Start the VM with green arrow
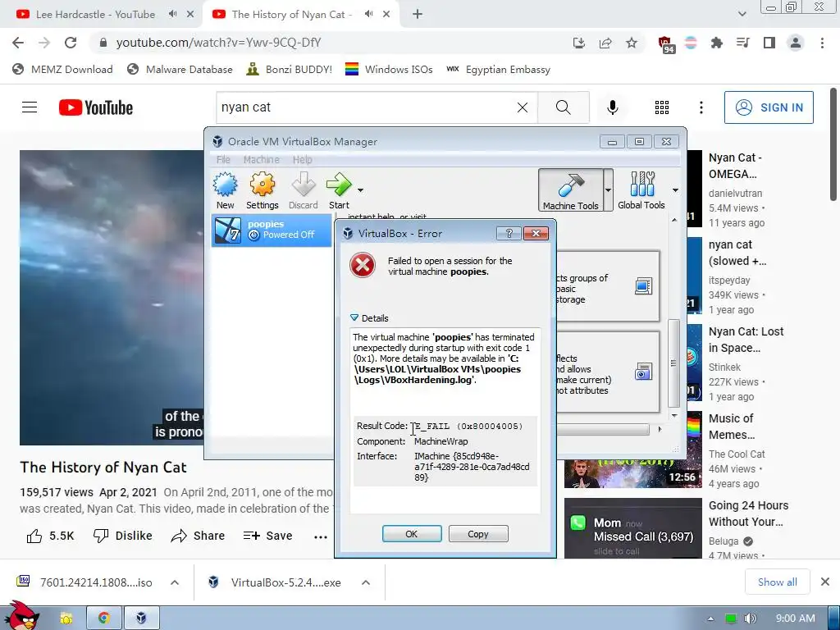840x630 pixels. (339, 190)
